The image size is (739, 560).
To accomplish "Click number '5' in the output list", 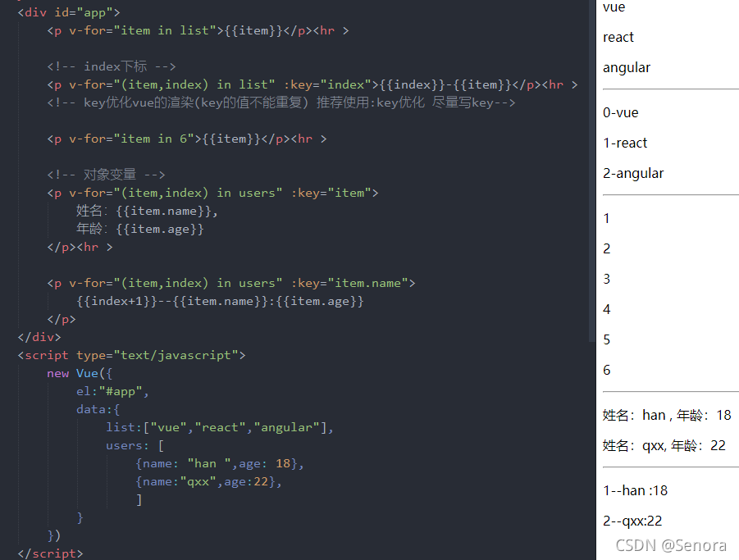I will 607,340.
